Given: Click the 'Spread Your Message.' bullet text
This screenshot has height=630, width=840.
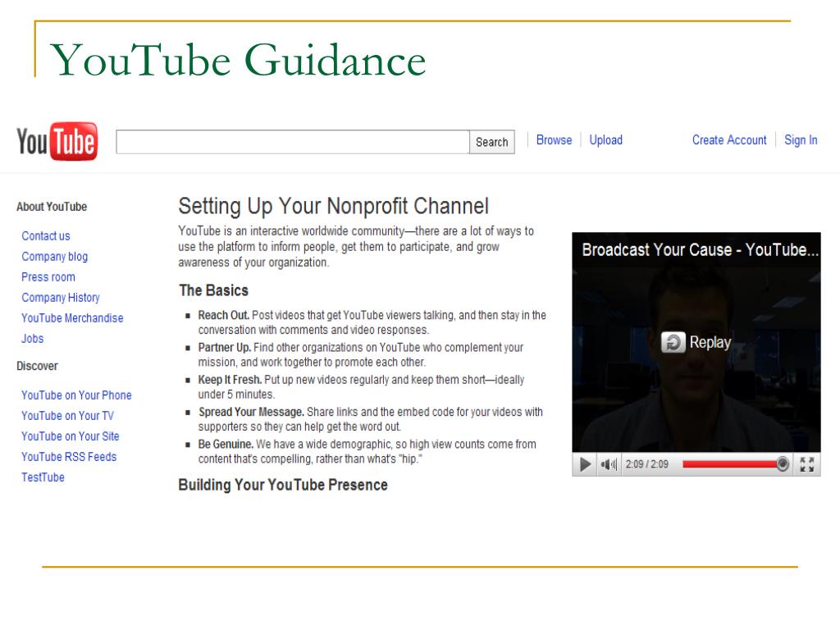Looking at the screenshot, I should pos(251,412).
